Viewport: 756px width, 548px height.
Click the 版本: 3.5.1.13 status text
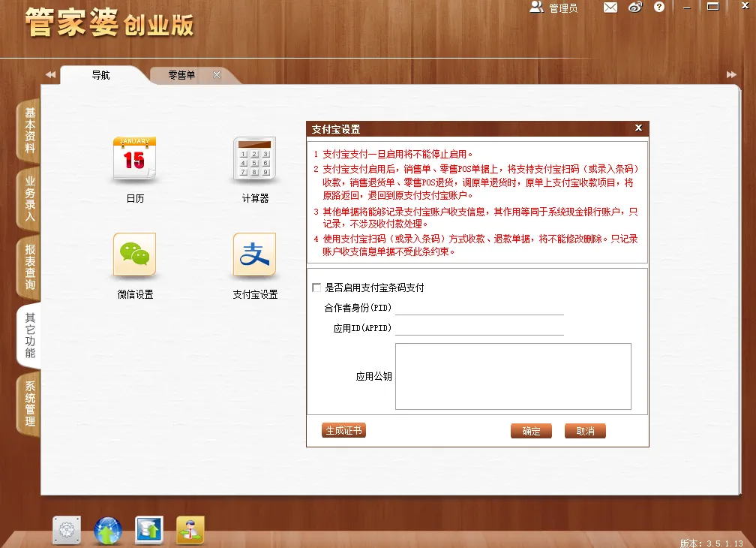711,543
